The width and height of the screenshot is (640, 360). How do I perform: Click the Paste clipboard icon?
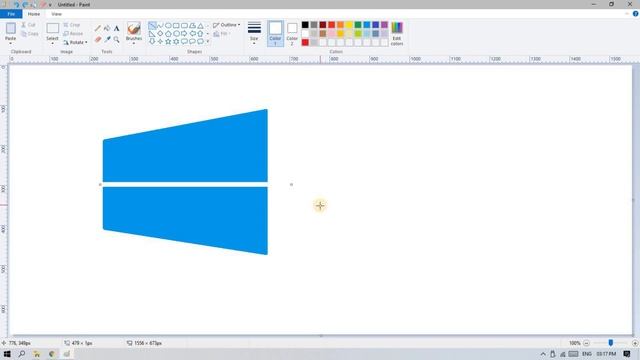click(11, 28)
